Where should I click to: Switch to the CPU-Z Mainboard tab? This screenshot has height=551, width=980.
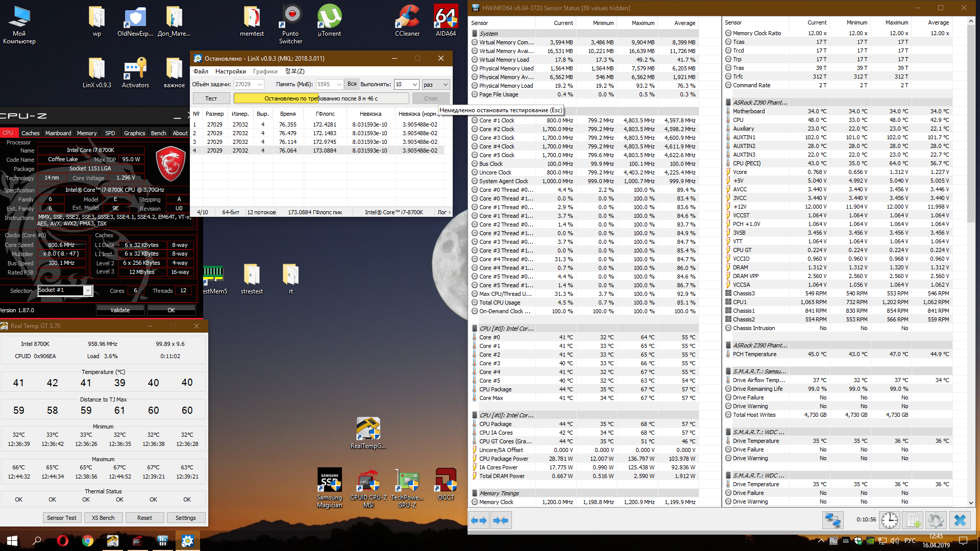[58, 133]
